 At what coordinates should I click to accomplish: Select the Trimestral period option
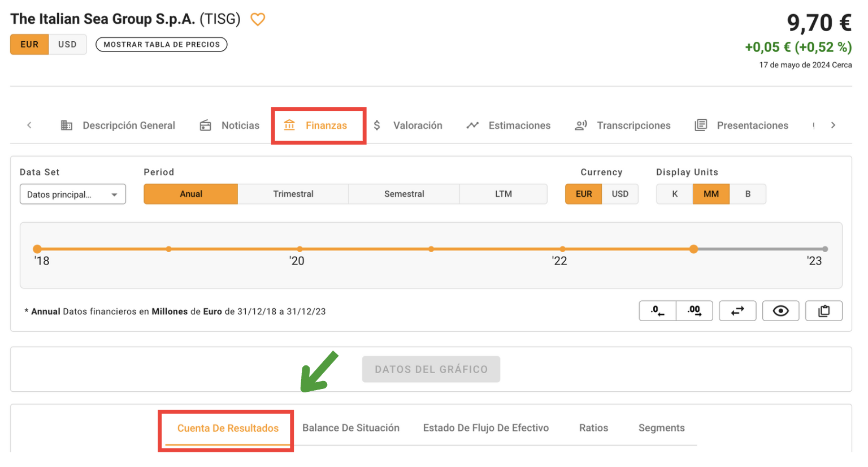coord(293,194)
